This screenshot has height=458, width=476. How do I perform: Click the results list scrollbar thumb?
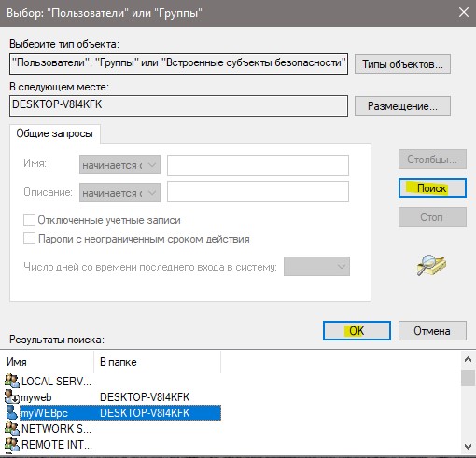tap(468, 378)
